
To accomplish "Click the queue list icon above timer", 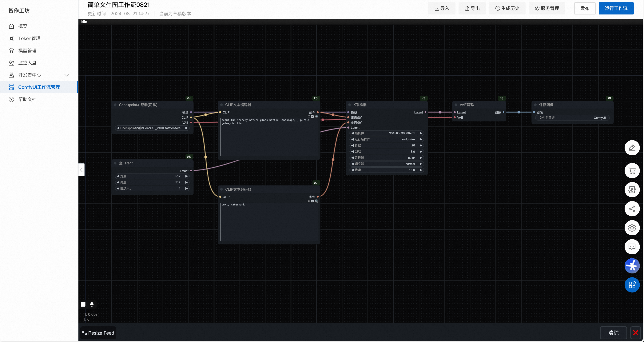I will pyautogui.click(x=83, y=304).
